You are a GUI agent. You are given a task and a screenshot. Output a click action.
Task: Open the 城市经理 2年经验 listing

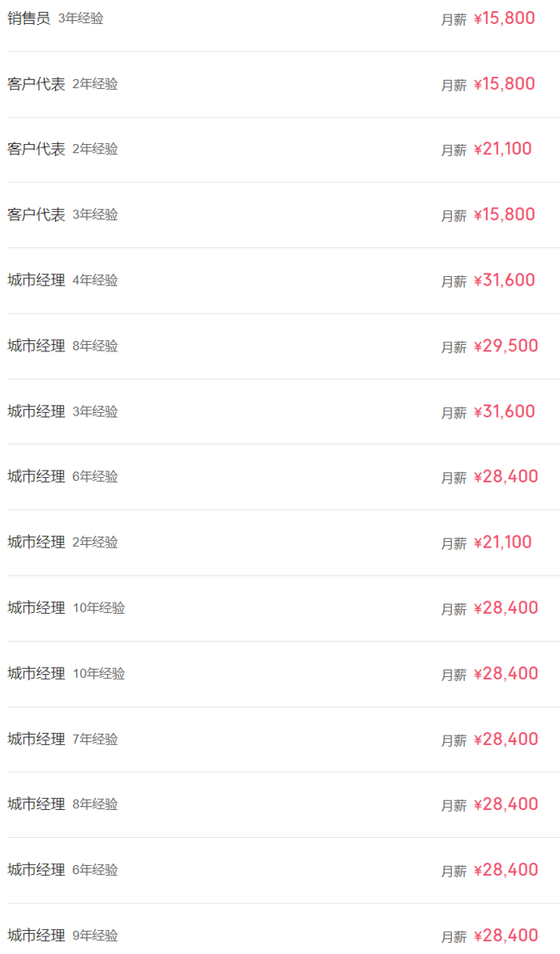tap(37, 542)
